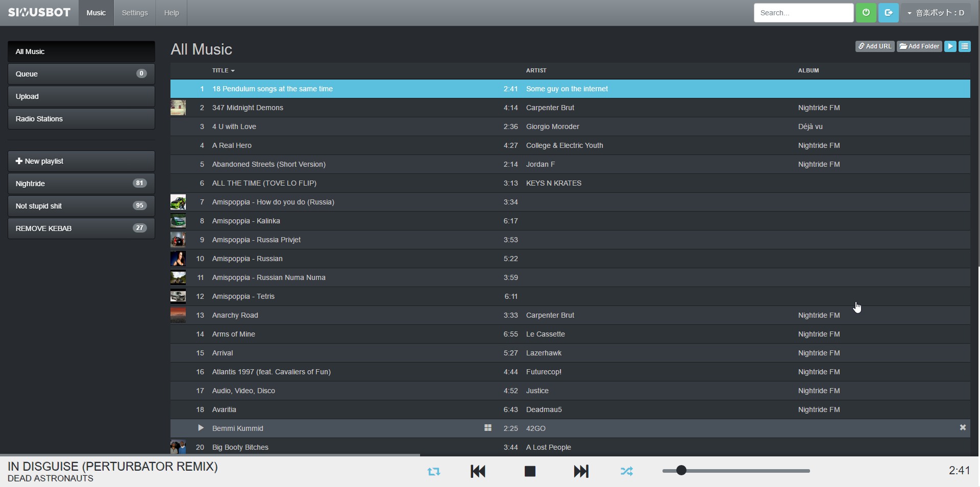Open the Settings tab
Screen dimensions: 980x487
[x=135, y=13]
